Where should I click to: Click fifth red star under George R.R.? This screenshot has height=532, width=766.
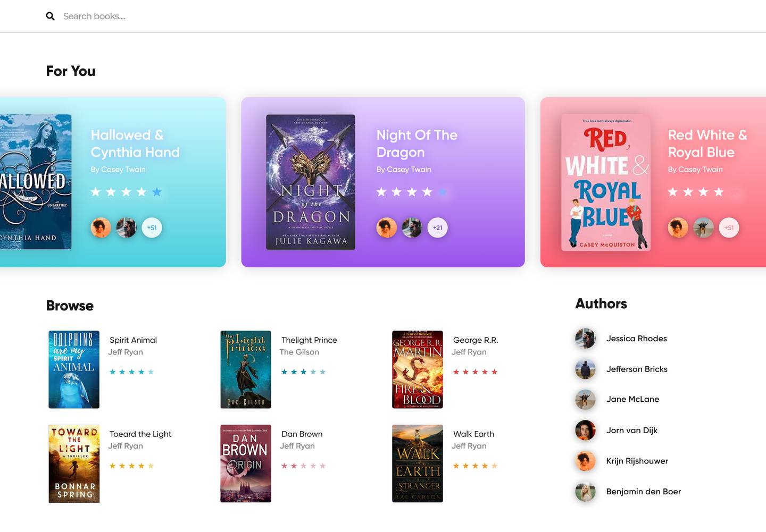(x=495, y=372)
